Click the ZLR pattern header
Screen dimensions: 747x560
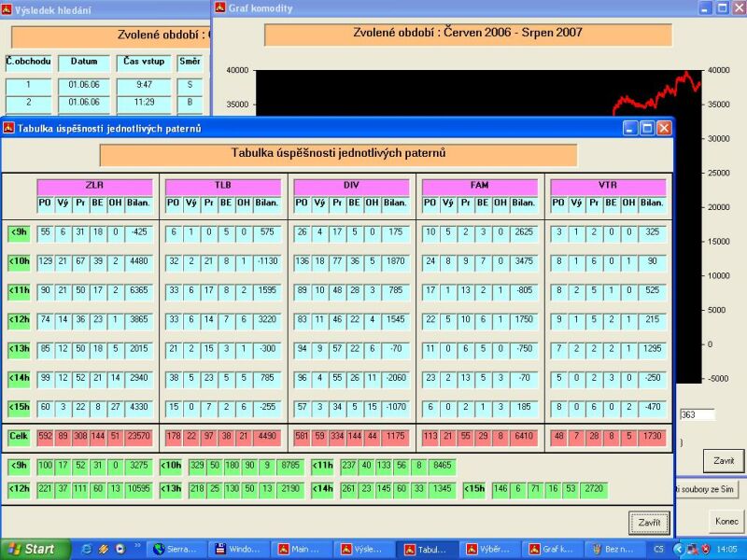[94, 186]
